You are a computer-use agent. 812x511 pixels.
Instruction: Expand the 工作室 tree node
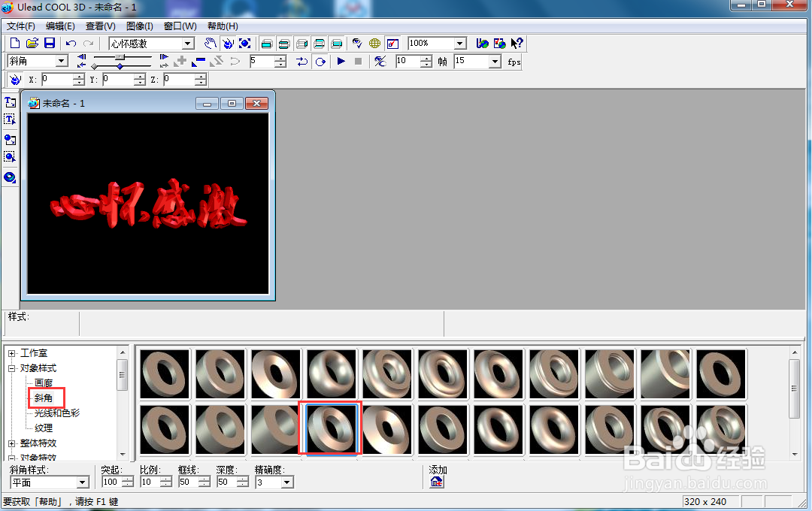pos(12,353)
